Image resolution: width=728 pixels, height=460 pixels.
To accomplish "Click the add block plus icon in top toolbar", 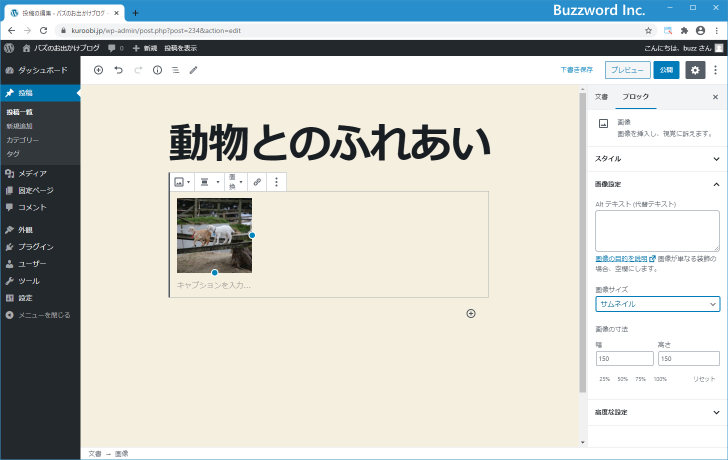I will [x=98, y=70].
